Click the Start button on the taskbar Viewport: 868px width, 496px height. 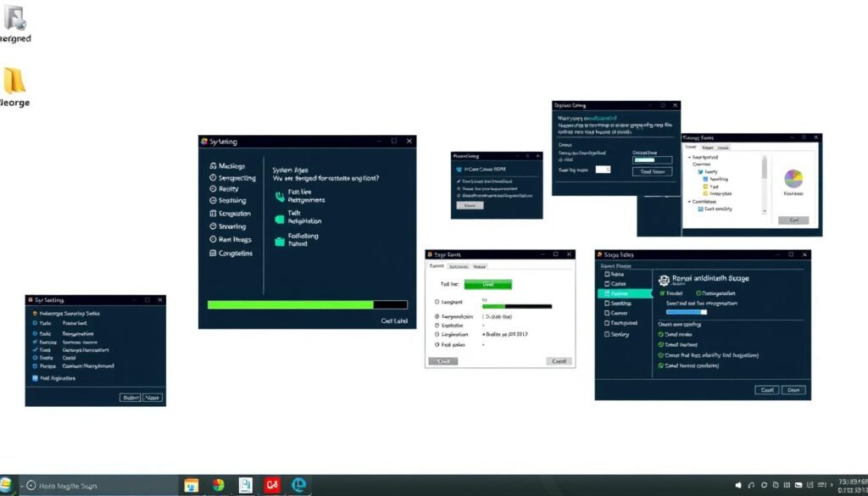pos(6,485)
